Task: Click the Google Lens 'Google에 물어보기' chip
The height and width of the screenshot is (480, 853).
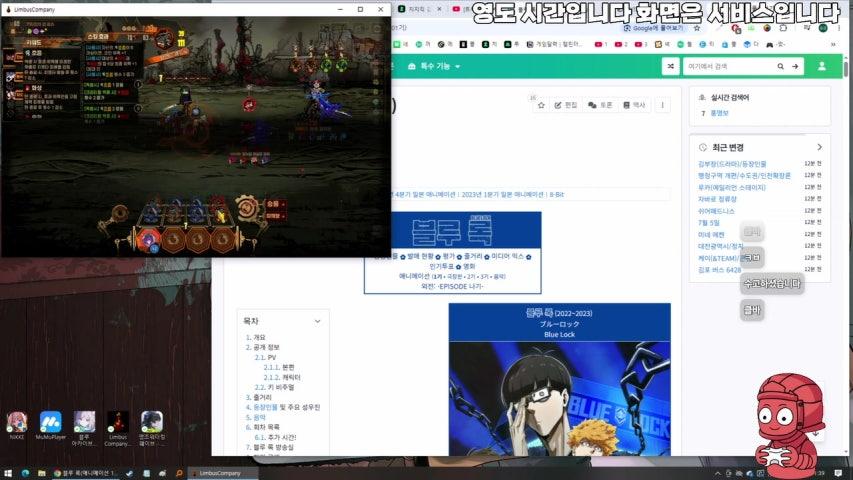Action: pyautogui.click(x=653, y=28)
